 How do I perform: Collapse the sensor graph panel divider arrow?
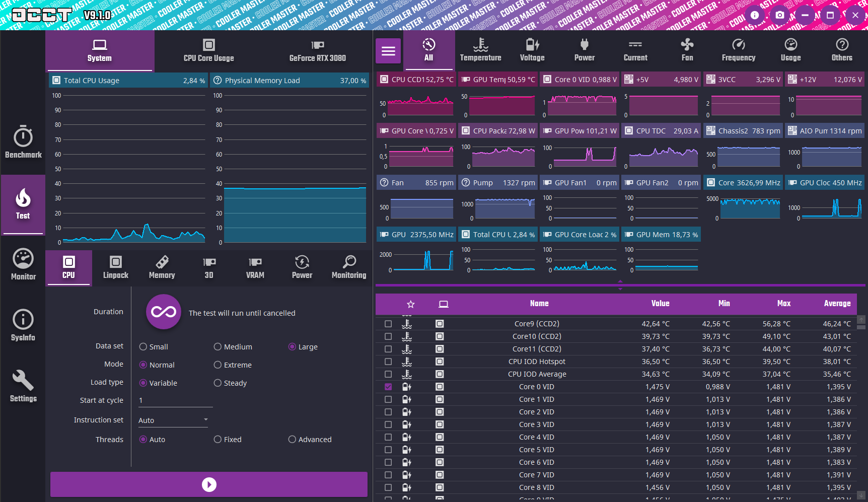(620, 281)
